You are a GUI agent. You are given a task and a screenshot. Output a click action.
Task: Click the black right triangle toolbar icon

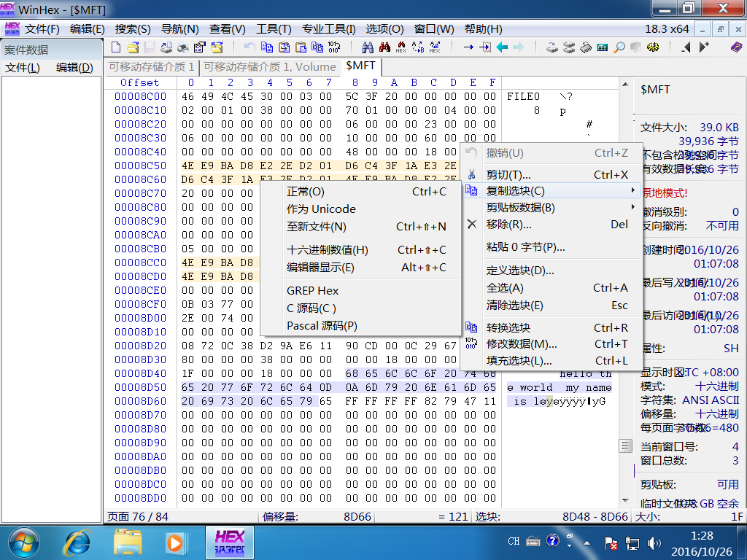click(704, 47)
